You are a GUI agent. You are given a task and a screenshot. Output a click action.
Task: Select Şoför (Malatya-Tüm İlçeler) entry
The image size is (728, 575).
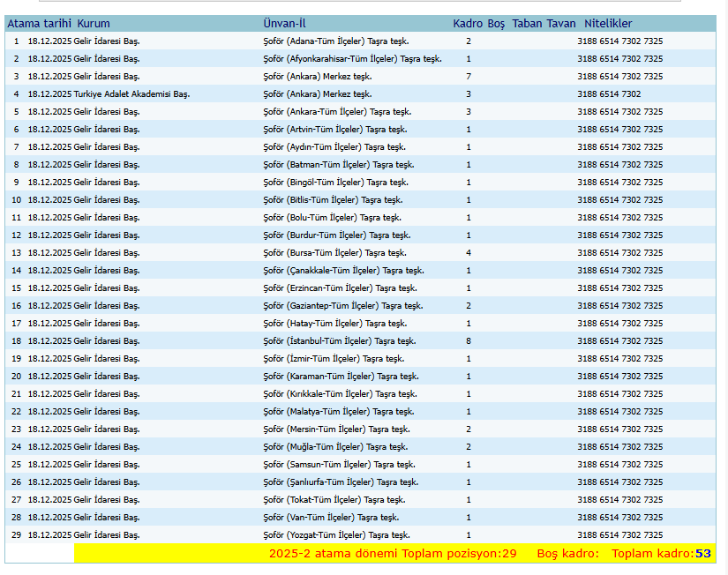coord(339,412)
